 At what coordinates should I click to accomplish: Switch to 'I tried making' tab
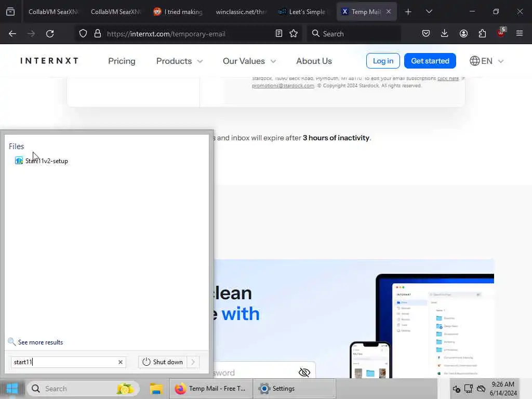(178, 11)
